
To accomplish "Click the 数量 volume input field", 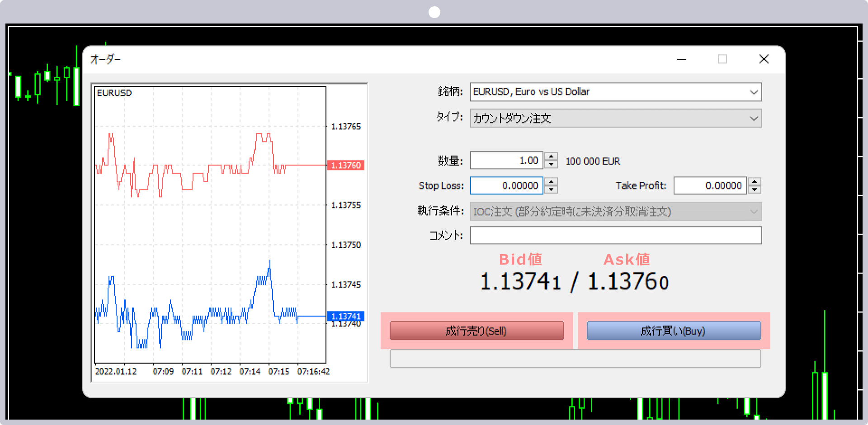I will (x=506, y=161).
